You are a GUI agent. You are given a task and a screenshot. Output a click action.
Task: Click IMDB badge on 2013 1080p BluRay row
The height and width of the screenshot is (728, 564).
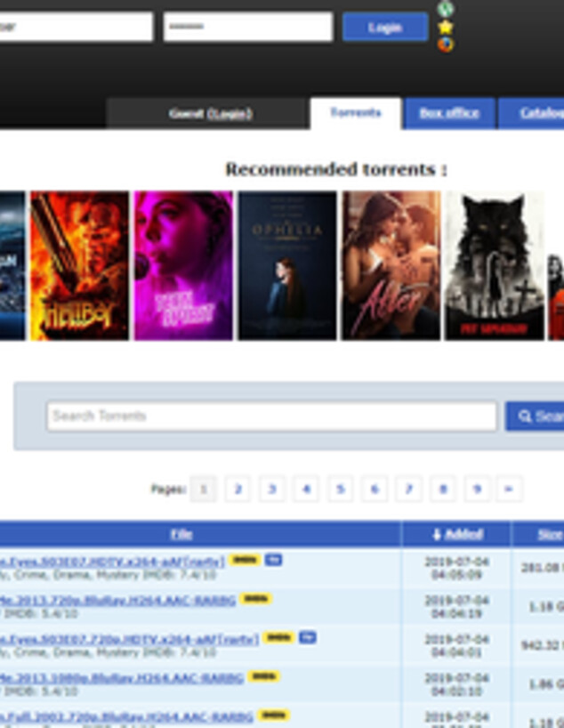pos(263,676)
